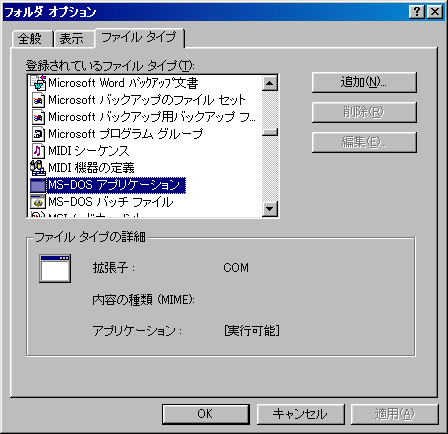Select the Microsoft プログラム グループ icon
Viewport: 448px width, 434px height.
click(38, 134)
